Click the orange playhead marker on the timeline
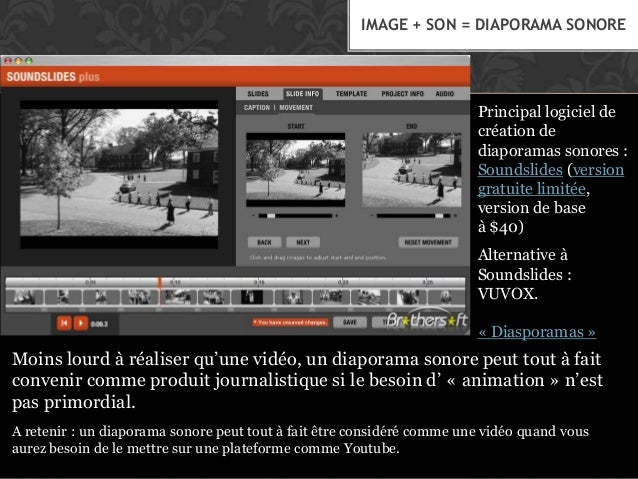This screenshot has height=479, width=638. point(160,282)
